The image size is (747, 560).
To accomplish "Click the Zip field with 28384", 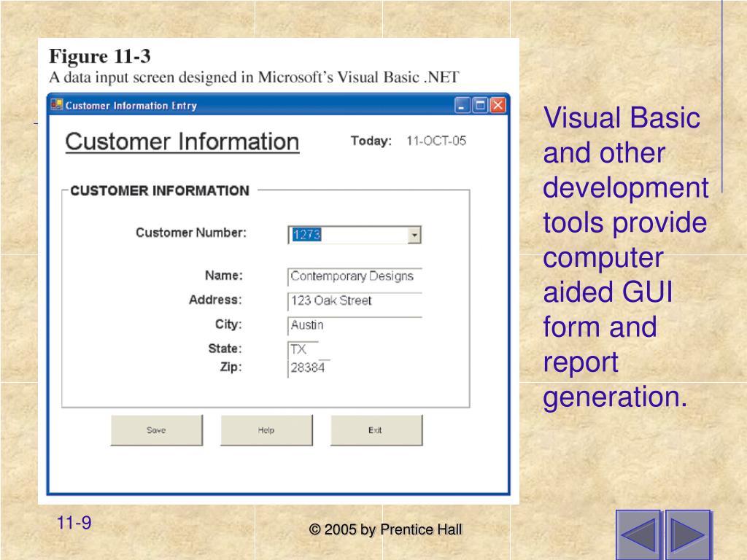I will point(309,368).
